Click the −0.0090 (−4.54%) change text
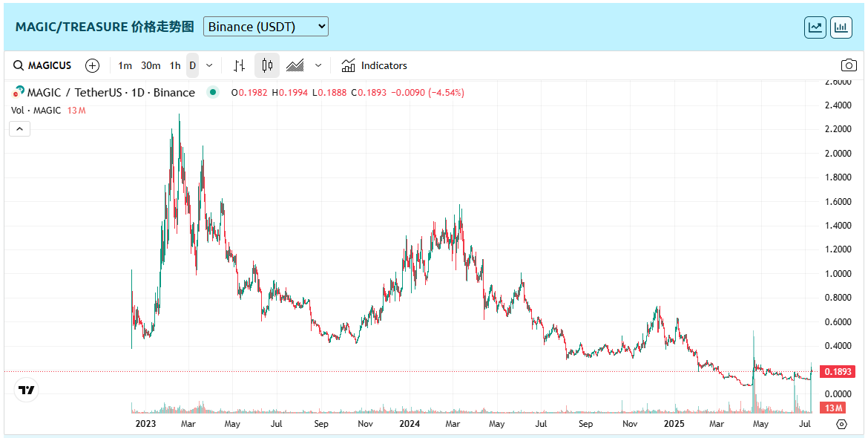This screenshot has height=438, width=868. (x=427, y=93)
